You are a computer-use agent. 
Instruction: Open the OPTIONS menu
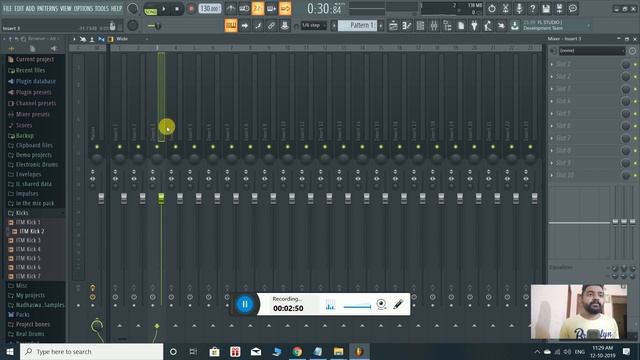point(83,8)
